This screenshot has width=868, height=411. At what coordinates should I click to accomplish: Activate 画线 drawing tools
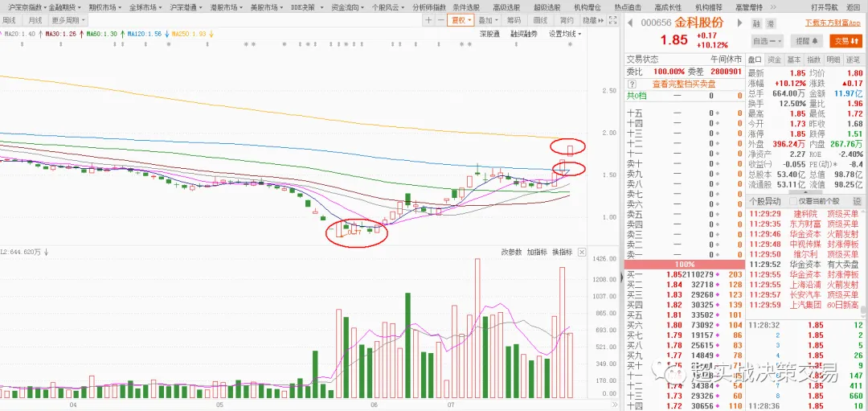pos(540,20)
